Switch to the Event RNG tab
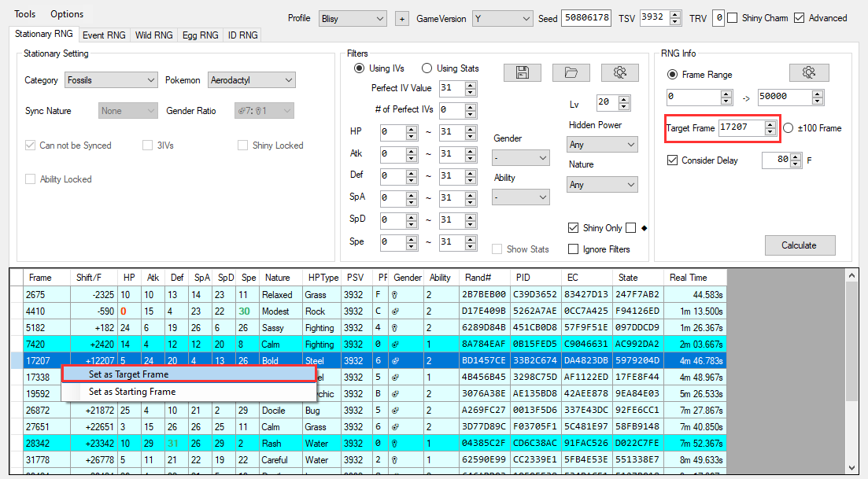This screenshot has width=868, height=479. 104,35
